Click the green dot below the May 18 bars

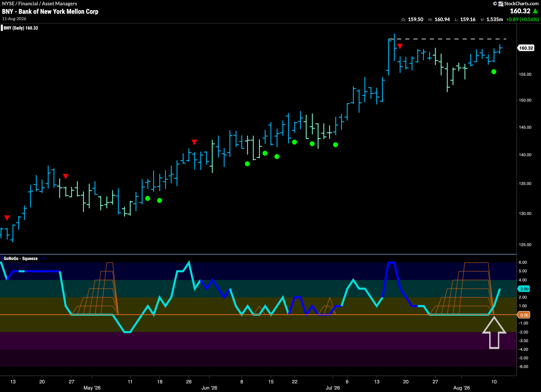(160, 200)
